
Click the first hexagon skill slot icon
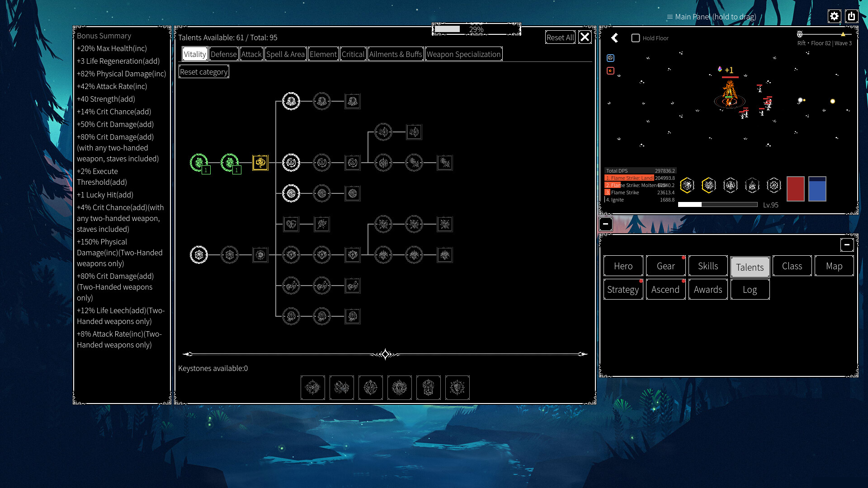(687, 185)
